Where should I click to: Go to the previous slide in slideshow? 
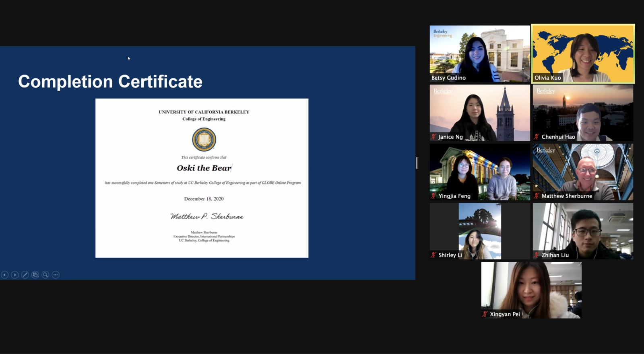tap(5, 275)
